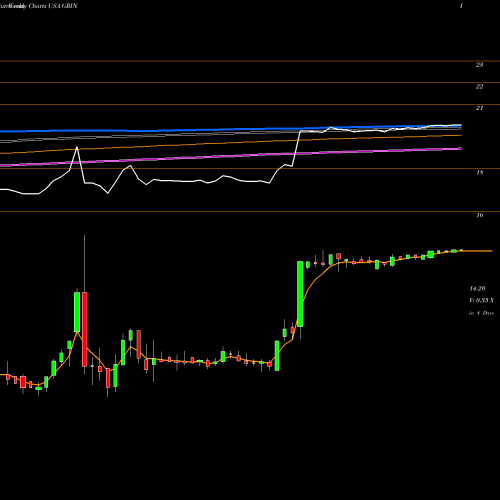
Task: Click the volume 'V: 0.55 X' text
Action: (x=482, y=301)
